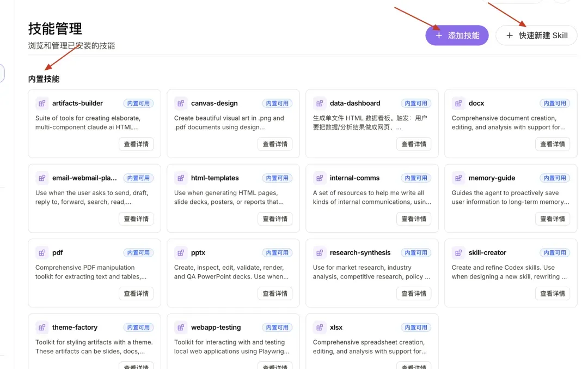Click 内置可用 badge on pptx card
The width and height of the screenshot is (588, 369).
click(277, 253)
